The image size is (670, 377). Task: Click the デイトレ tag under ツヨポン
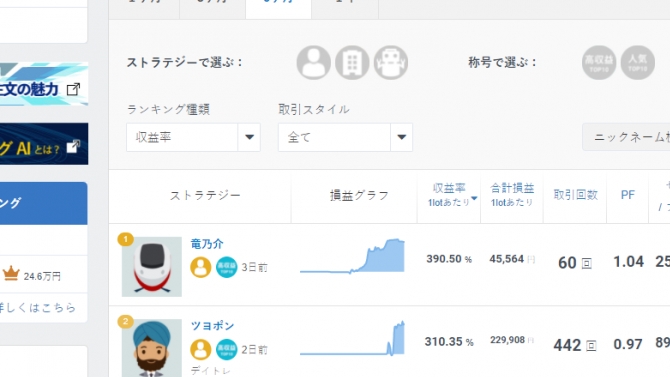pyautogui.click(x=210, y=371)
